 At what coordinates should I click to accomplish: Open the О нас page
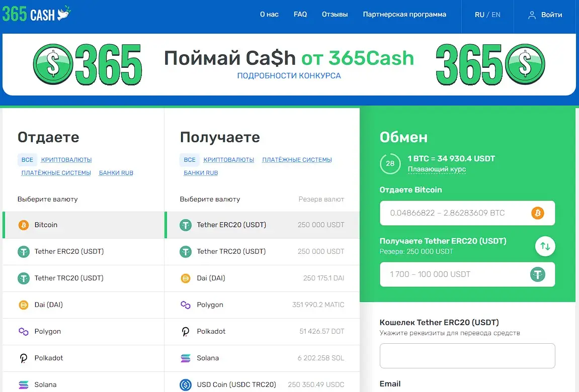coord(269,15)
